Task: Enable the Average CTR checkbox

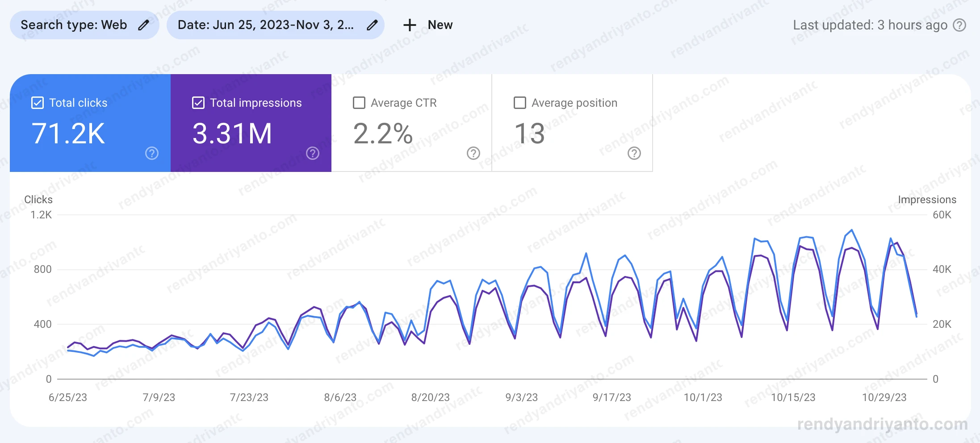Action: [x=359, y=103]
